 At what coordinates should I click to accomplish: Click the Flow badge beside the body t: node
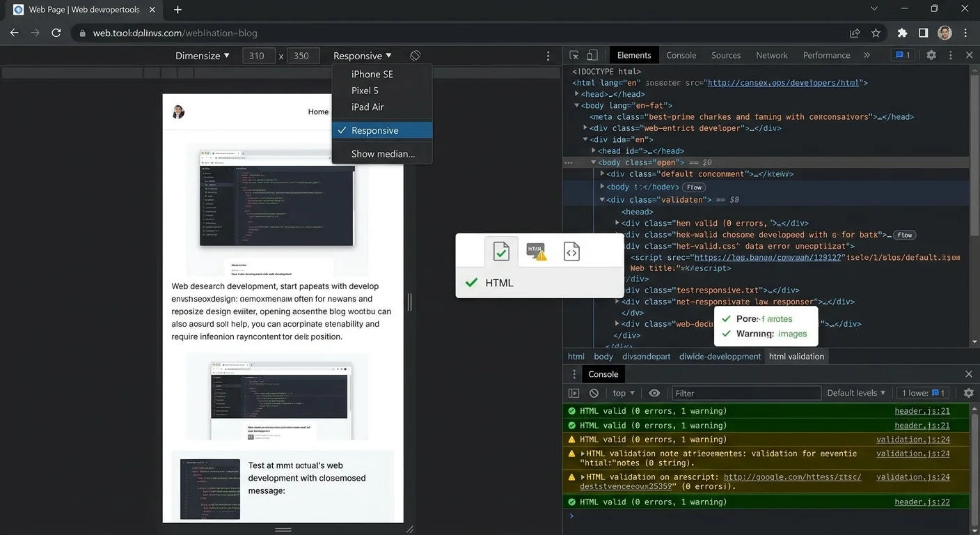694,187
